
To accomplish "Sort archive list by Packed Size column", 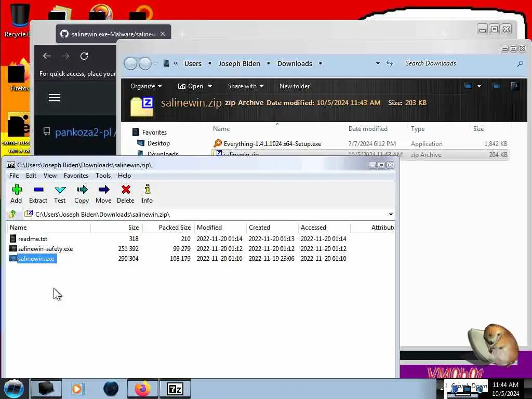I will 168,228.
